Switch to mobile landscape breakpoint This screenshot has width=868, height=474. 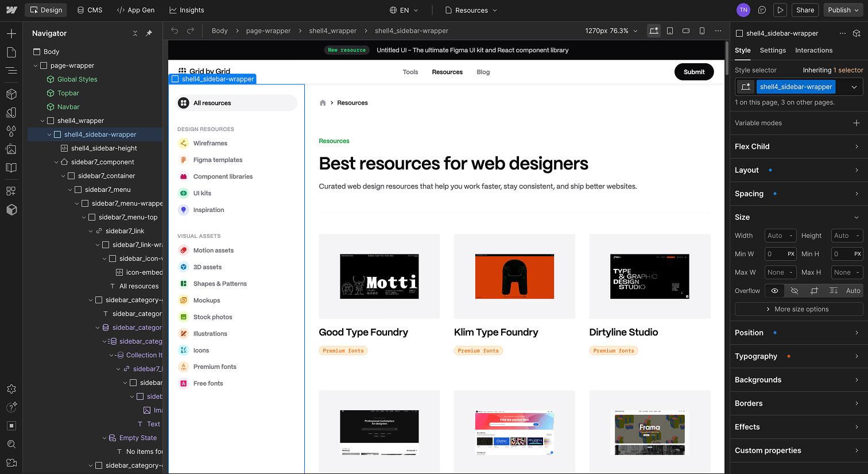(x=686, y=30)
